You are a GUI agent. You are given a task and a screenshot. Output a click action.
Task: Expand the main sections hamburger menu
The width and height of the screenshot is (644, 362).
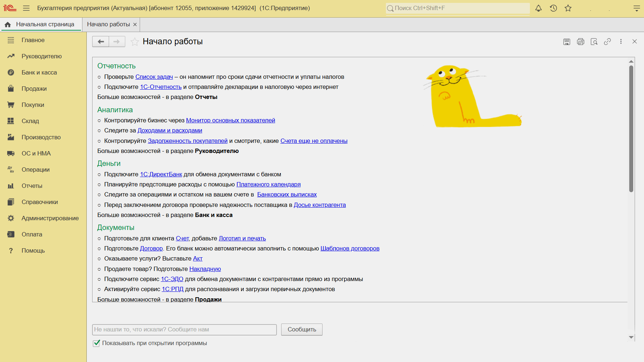pos(26,8)
